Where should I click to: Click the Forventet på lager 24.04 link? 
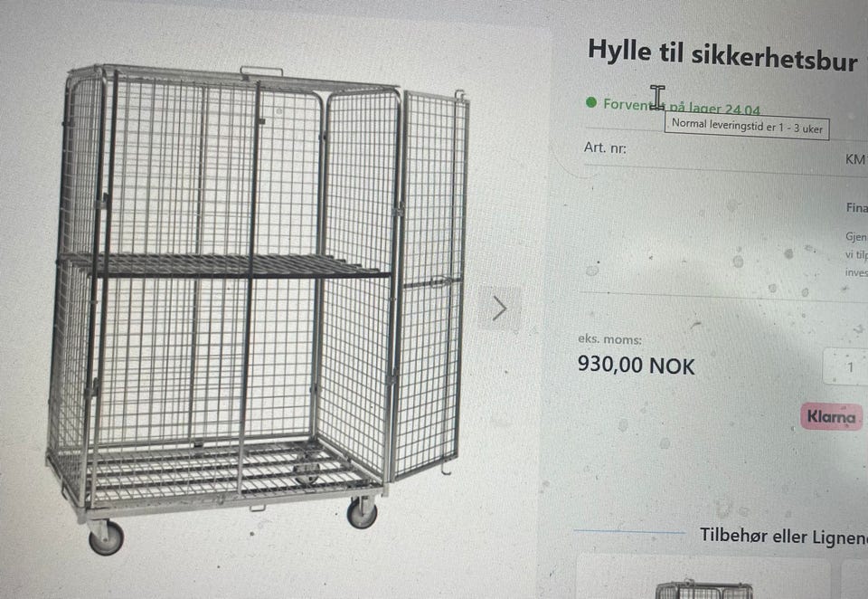[x=682, y=107]
